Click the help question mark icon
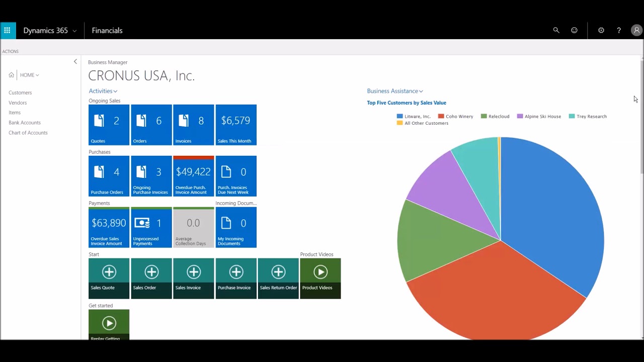Viewport: 644px width, 362px height. pyautogui.click(x=619, y=31)
